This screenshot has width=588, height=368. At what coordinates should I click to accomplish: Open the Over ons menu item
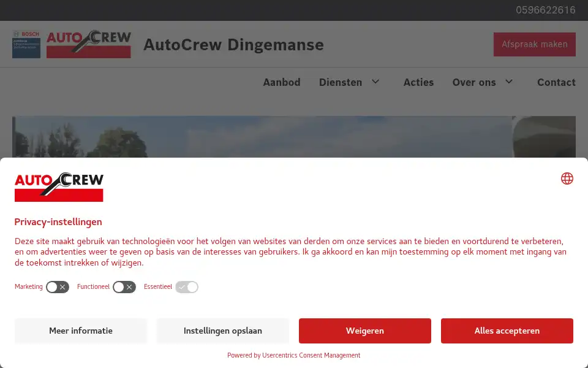coord(474,82)
